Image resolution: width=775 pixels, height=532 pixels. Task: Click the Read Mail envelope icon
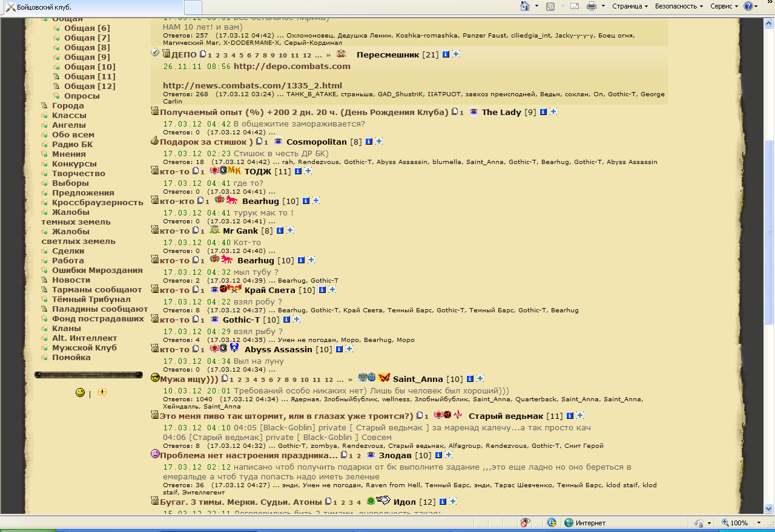[574, 6]
